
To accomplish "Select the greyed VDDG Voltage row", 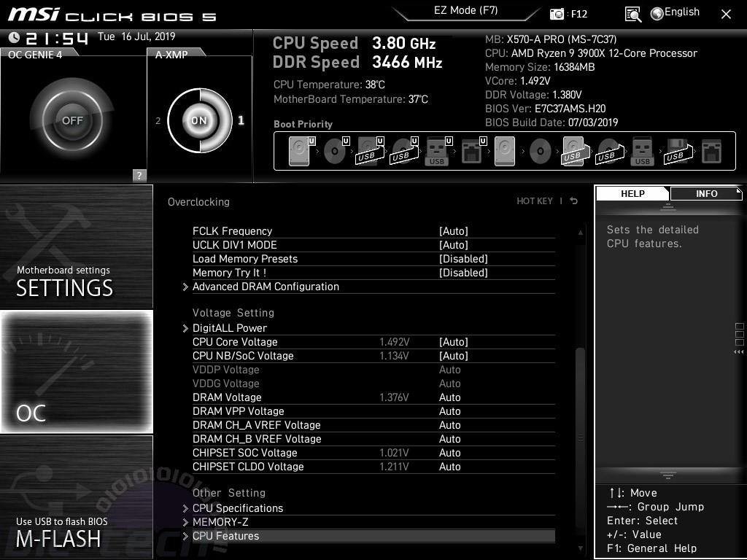I will pyautogui.click(x=373, y=384).
